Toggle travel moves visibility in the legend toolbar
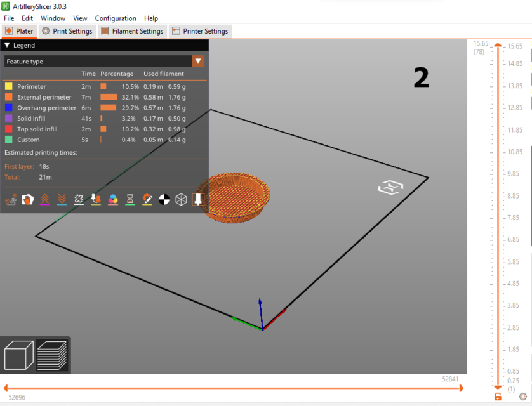The width and height of the screenshot is (532, 406). [x=11, y=199]
